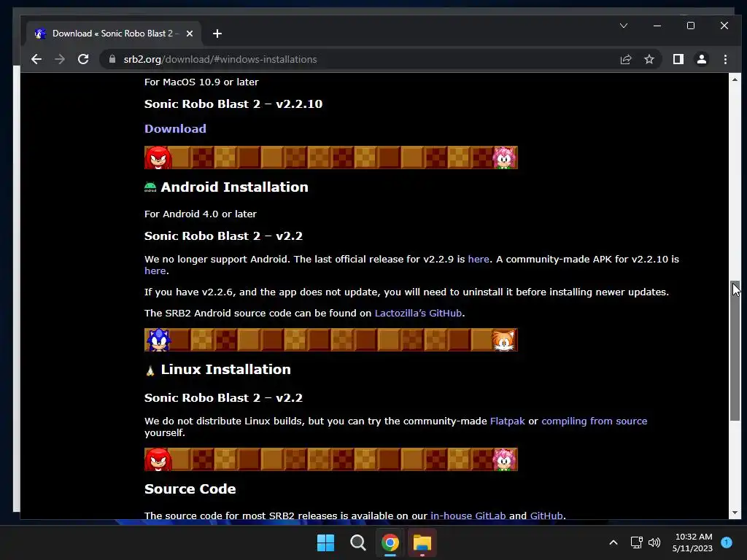Click the Chrome taskbar icon
This screenshot has height=560, width=747.
[x=390, y=542]
